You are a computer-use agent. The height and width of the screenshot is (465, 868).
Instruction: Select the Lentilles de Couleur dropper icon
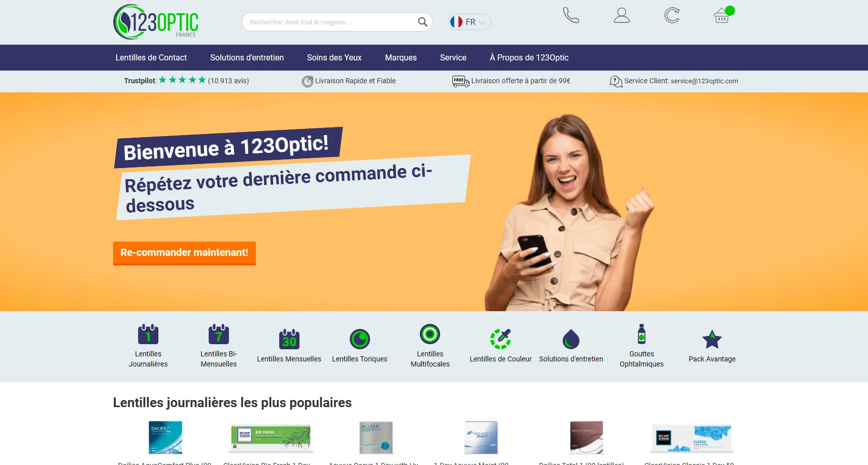[x=500, y=339]
